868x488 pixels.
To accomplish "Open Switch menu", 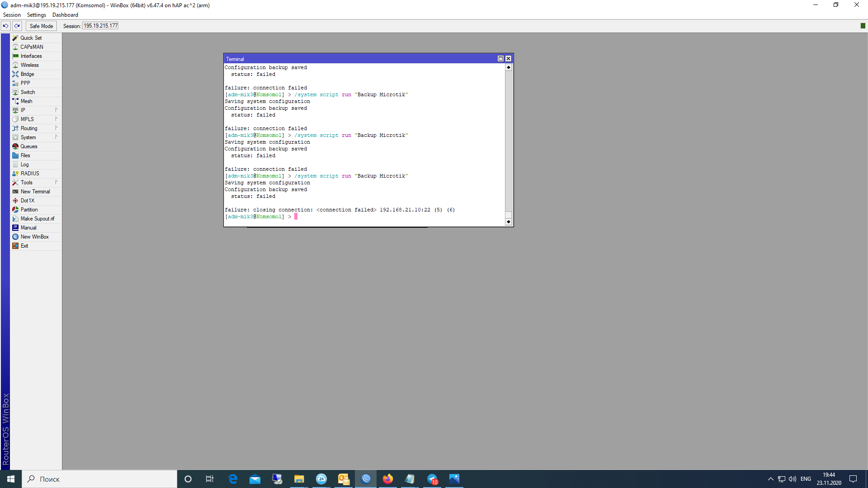I will click(x=36, y=92).
